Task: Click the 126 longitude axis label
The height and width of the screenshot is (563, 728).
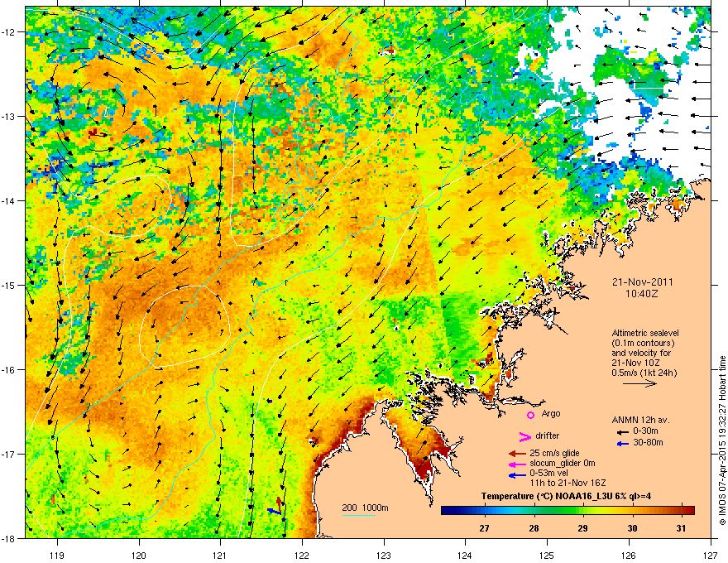Action: tap(629, 555)
